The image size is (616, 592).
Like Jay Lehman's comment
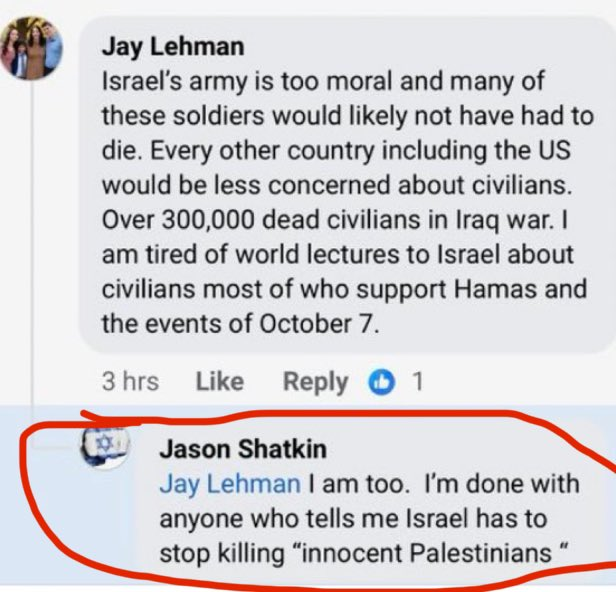[220, 381]
